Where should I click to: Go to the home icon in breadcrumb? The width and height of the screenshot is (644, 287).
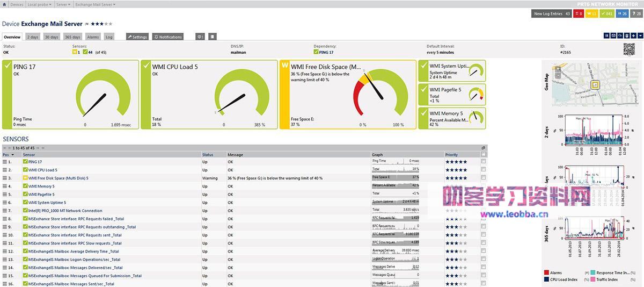pos(5,4)
